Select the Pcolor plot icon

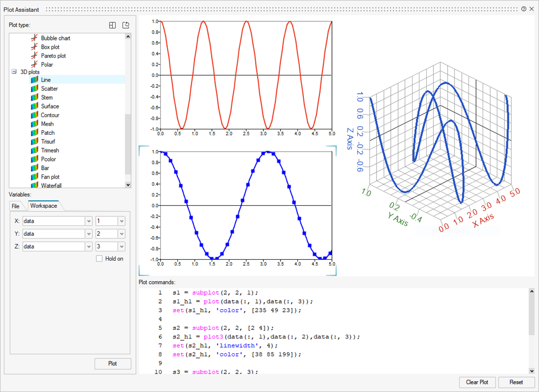tap(34, 159)
